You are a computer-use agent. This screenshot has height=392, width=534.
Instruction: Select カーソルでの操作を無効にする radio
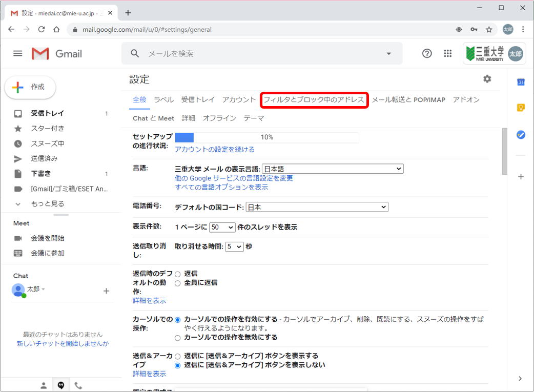pos(177,338)
